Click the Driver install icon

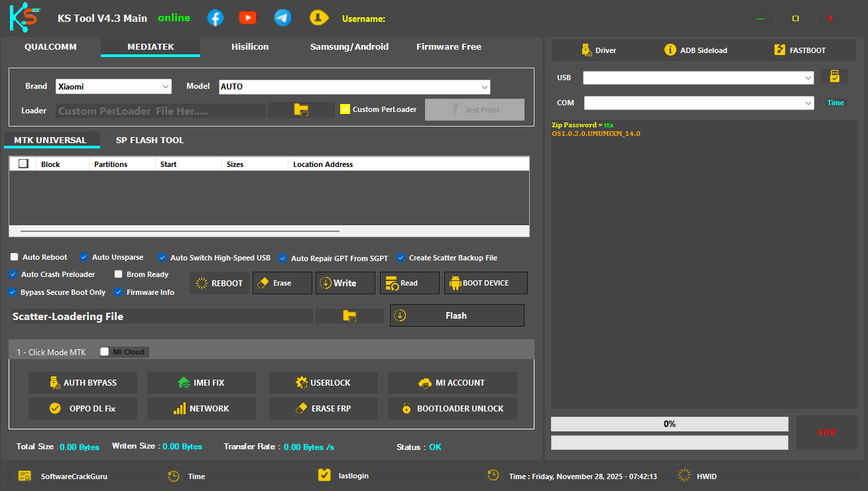click(x=587, y=50)
